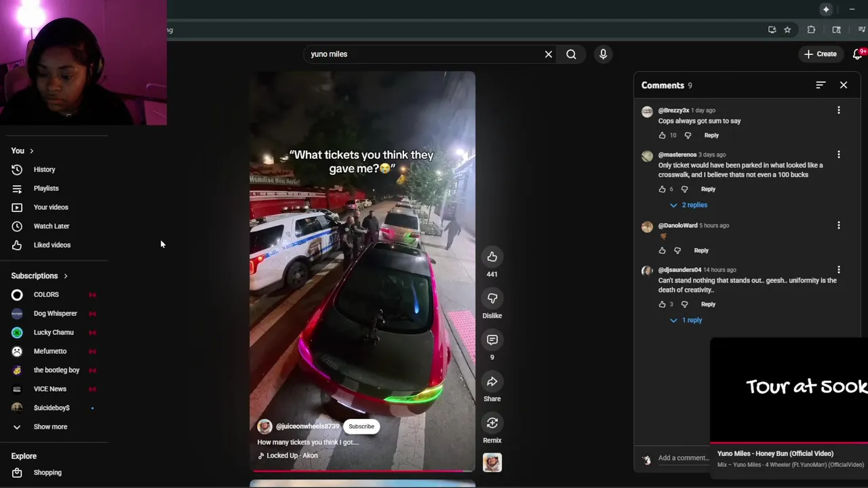The image size is (868, 488).
Task: Open options menu for @masterenos comment
Action: (838, 155)
